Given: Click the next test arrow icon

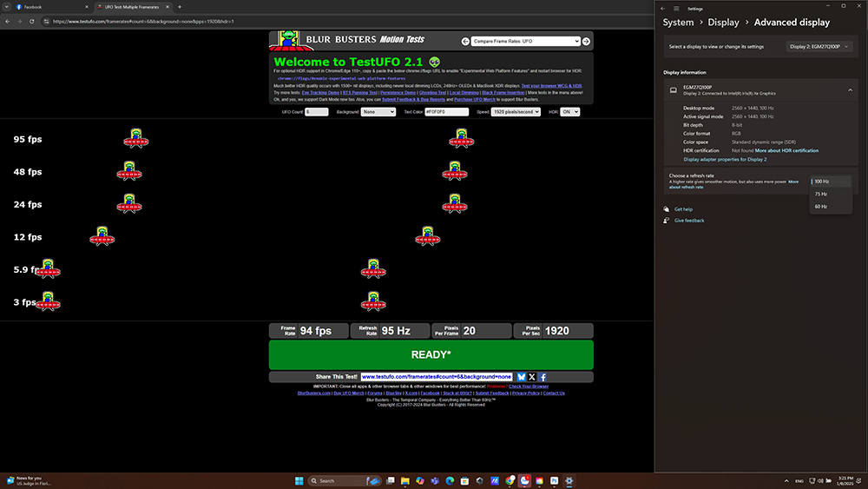Looking at the screenshot, I should 586,42.
